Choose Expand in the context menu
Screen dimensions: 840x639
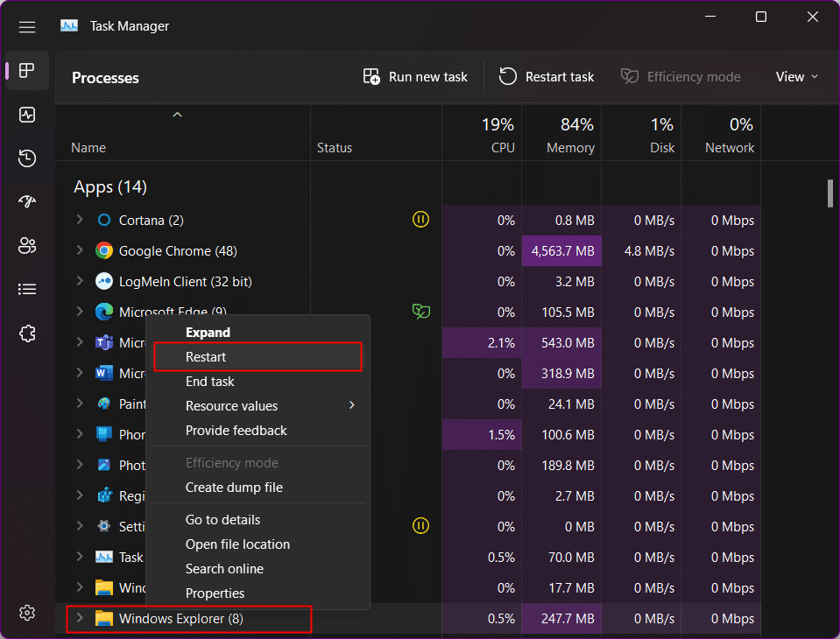tap(258, 333)
